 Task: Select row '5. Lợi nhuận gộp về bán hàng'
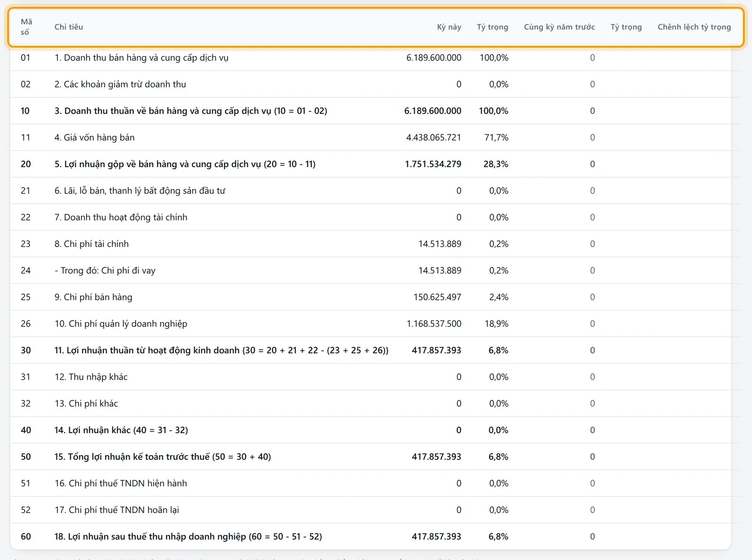371,164
